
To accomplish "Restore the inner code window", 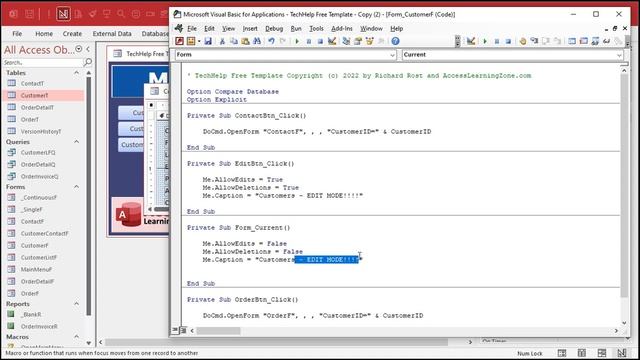I will (615, 29).
